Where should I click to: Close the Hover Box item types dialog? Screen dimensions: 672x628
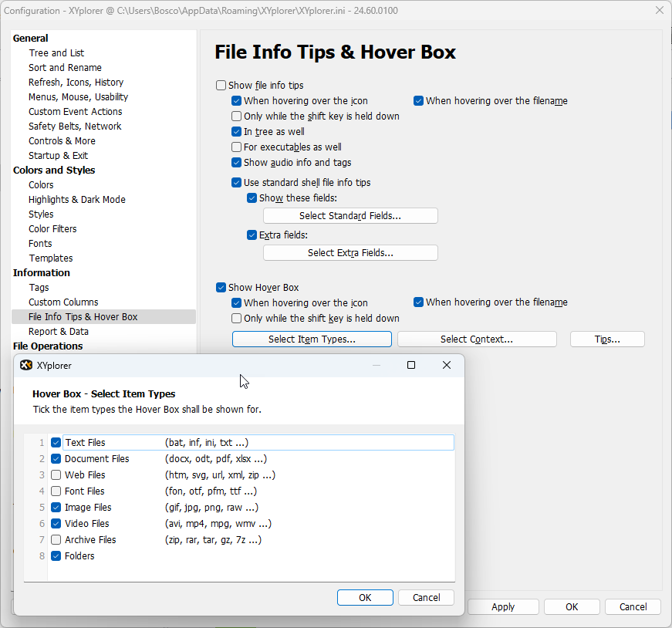446,365
